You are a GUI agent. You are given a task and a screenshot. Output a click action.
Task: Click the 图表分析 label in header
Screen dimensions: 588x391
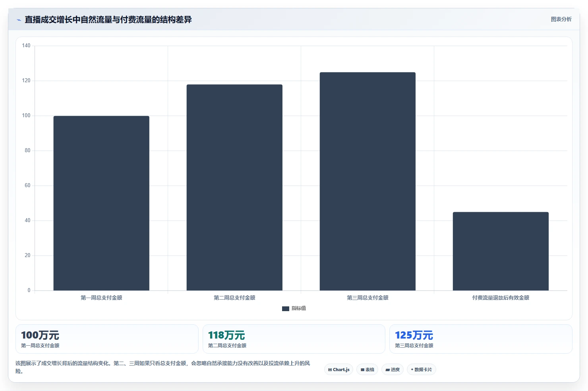(x=561, y=19)
